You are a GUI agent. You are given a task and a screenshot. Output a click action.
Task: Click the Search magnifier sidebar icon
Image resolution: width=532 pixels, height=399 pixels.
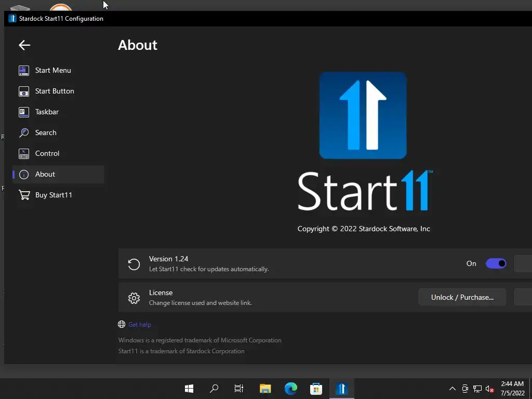24,132
